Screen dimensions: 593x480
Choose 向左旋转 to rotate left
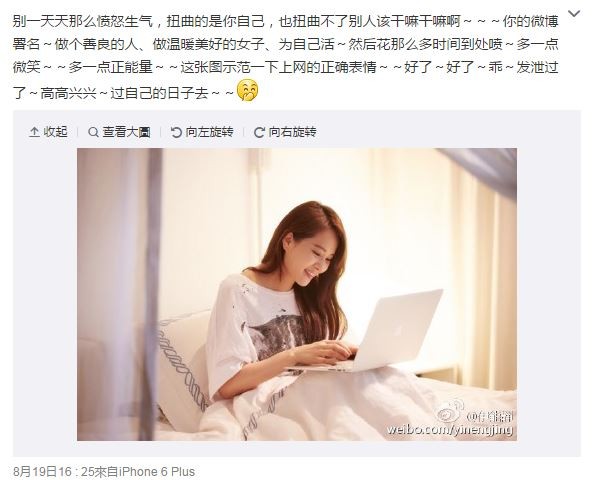[x=209, y=132]
